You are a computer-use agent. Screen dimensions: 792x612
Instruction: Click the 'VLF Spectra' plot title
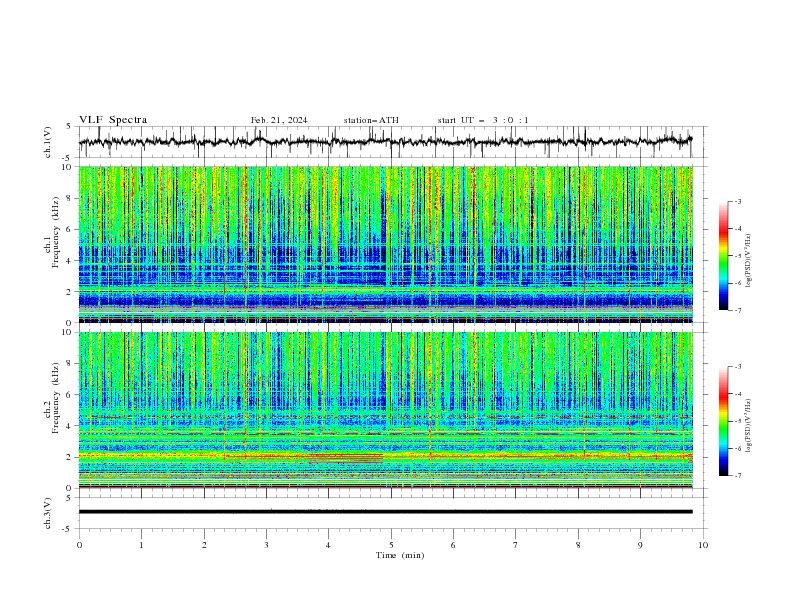113,120
